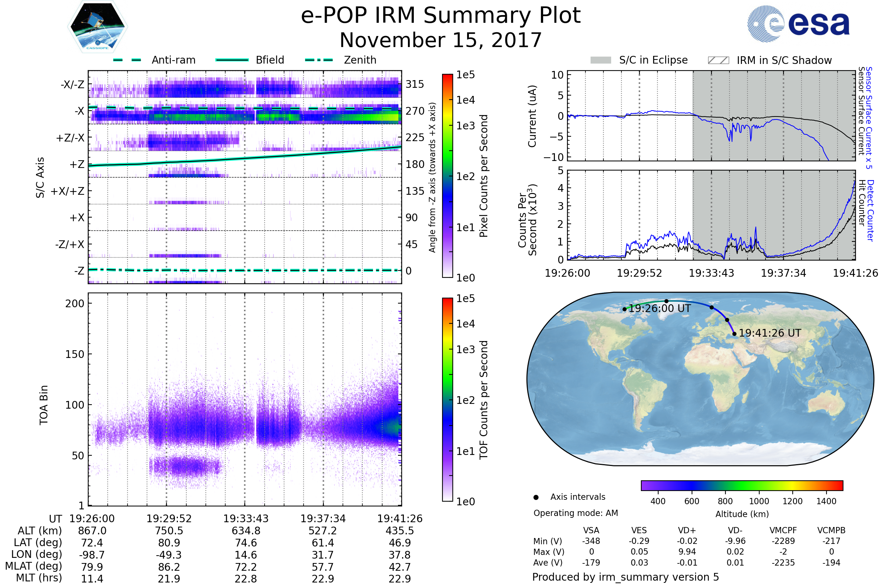Click the IRM in S/C Shadow hatched swatch
882x588 pixels.
click(x=718, y=60)
